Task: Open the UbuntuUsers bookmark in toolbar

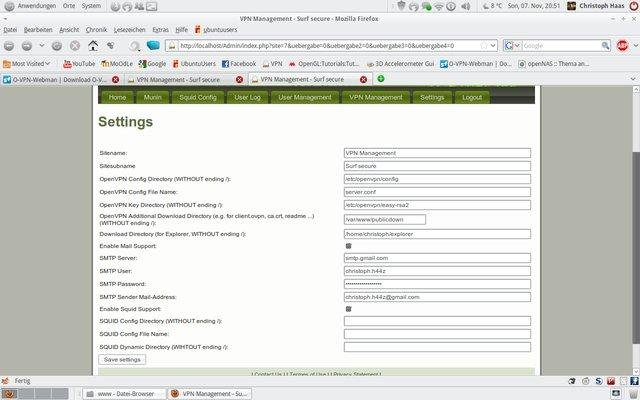Action: tap(193, 64)
